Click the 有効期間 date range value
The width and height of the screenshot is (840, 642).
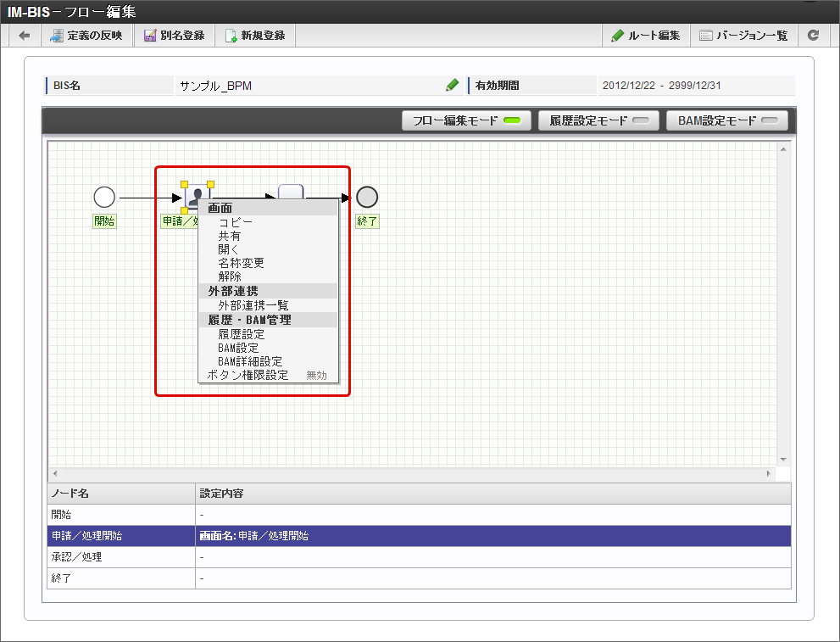point(662,85)
